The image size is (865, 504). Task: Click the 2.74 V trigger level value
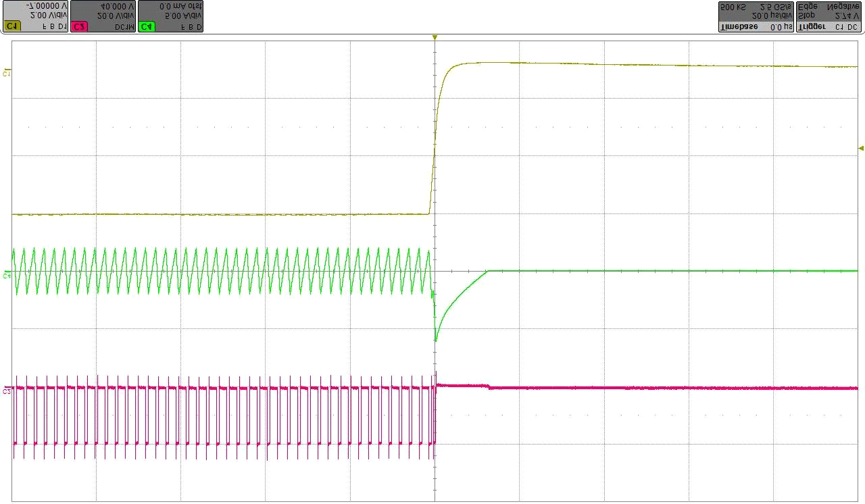[845, 15]
